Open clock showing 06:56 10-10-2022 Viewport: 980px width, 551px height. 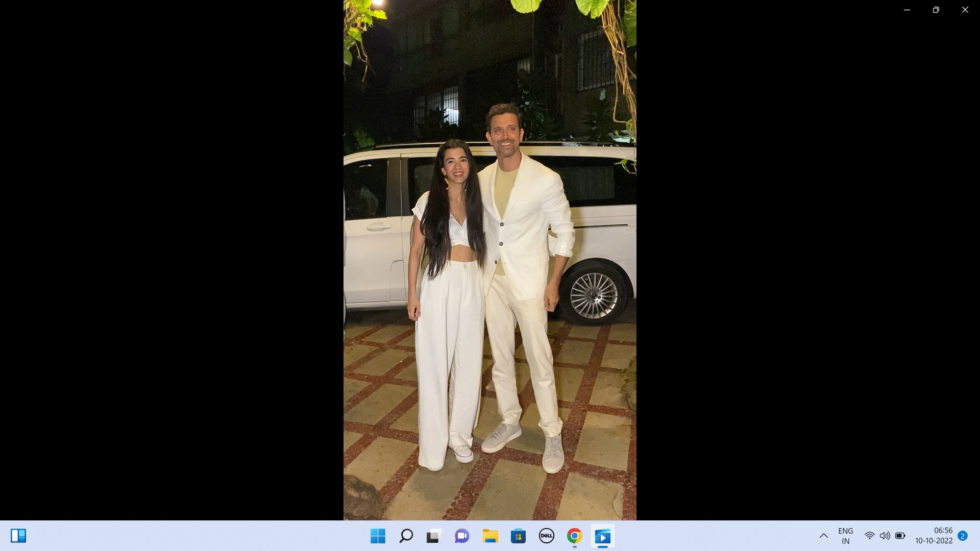(x=934, y=536)
